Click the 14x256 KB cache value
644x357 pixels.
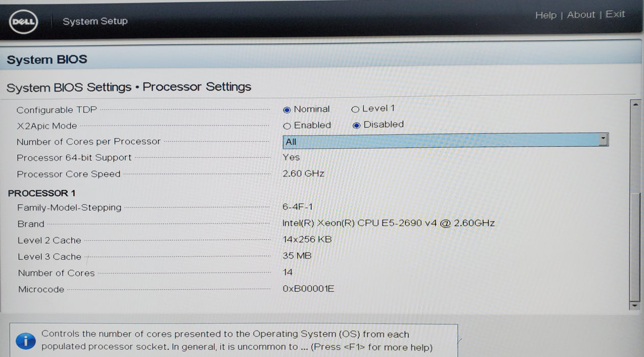point(307,239)
